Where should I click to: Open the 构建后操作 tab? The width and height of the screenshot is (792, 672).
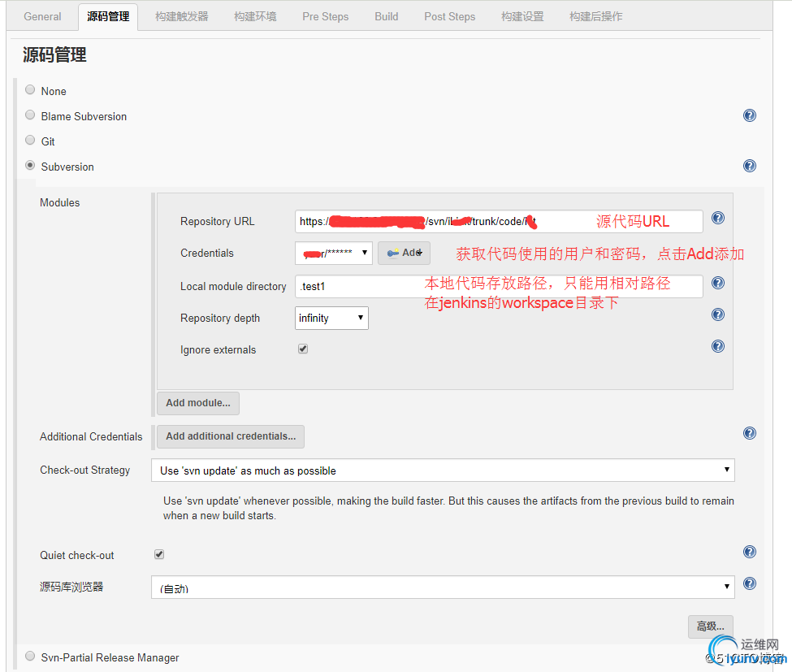click(x=596, y=17)
